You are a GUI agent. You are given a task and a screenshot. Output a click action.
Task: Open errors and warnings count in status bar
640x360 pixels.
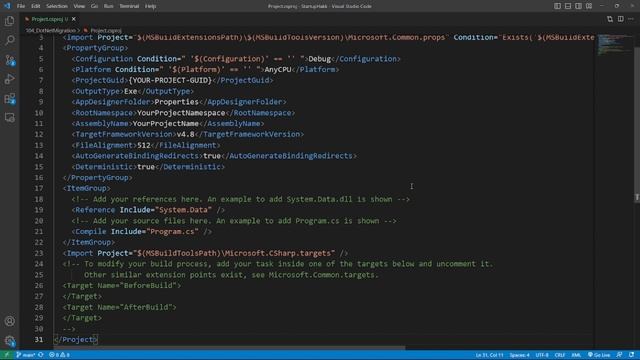pyautogui.click(x=59, y=355)
